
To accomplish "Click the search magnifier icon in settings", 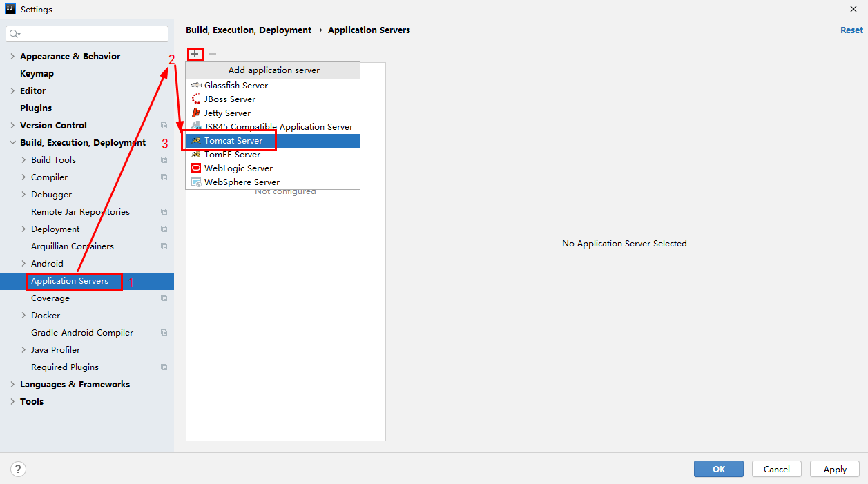I will [15, 34].
